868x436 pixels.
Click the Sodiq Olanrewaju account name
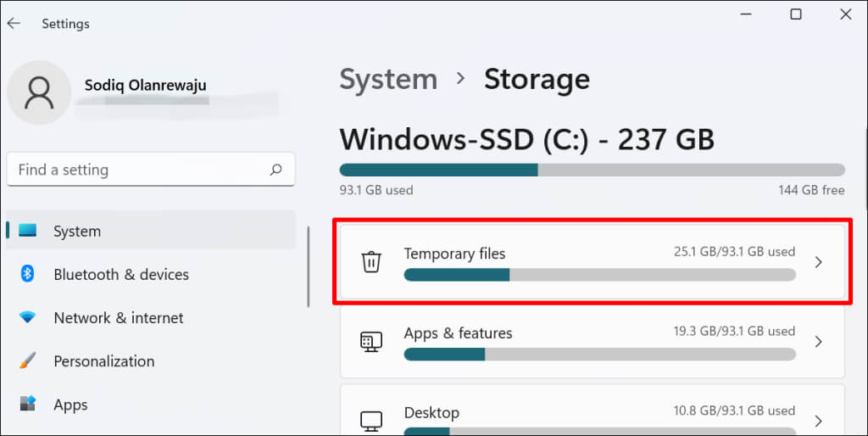pos(146,85)
